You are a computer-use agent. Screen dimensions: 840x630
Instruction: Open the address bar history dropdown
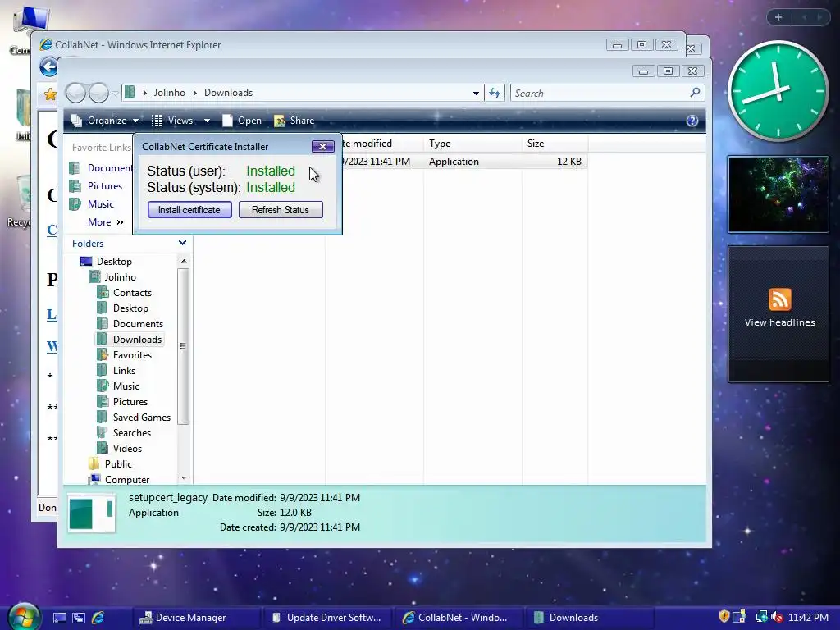(x=476, y=94)
